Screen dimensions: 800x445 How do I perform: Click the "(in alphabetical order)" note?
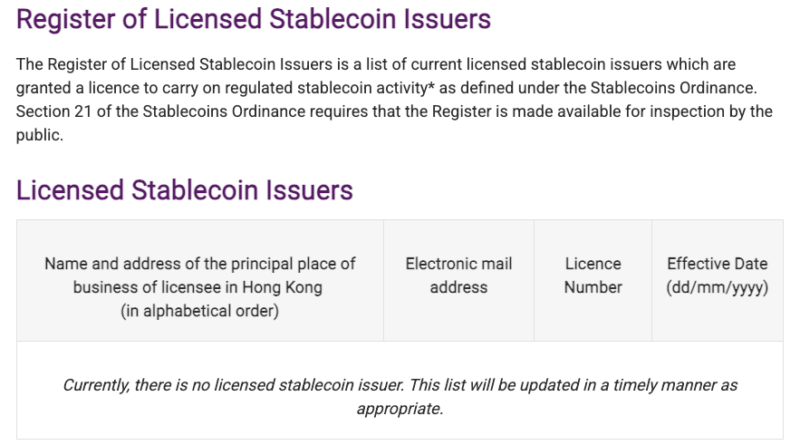[200, 311]
